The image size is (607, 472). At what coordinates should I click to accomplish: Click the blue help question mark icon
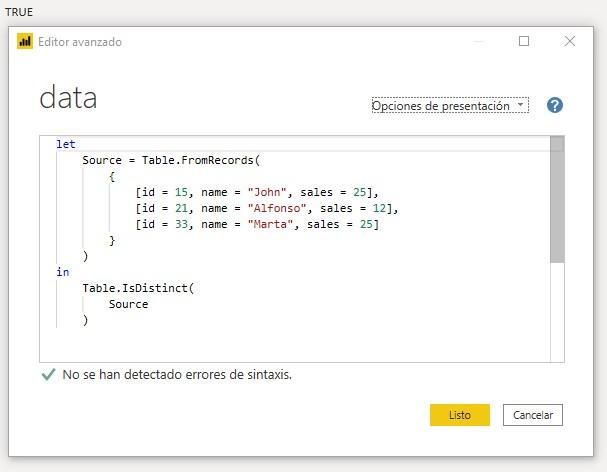[555, 105]
